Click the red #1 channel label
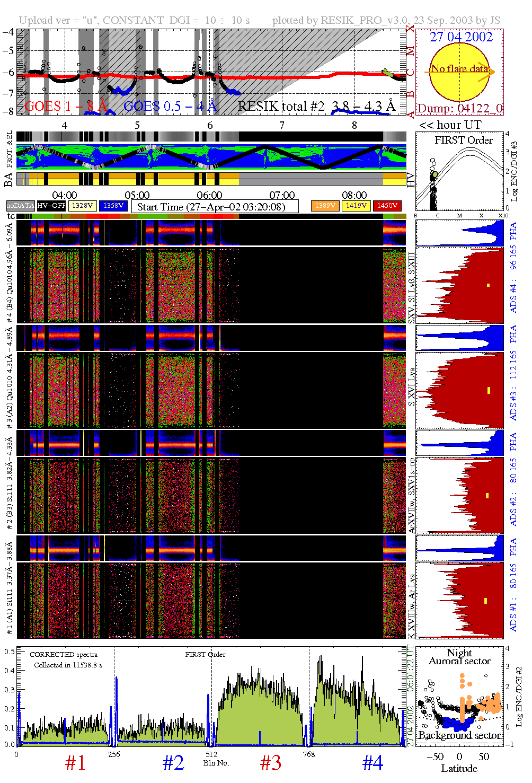Image resolution: width=532 pixels, height=783 pixels. (75, 763)
